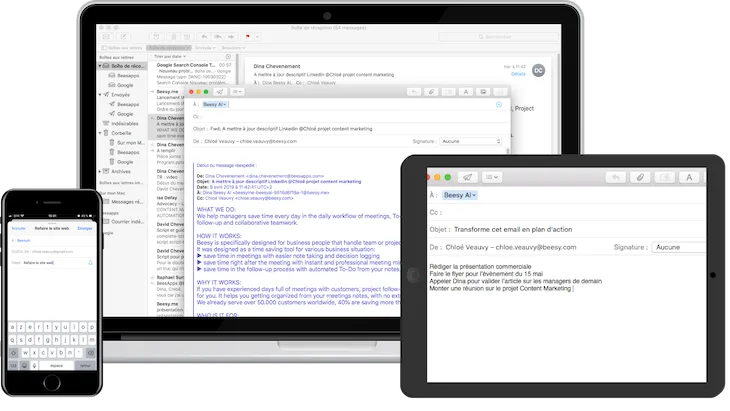The image size is (730, 411).
Task: Click the Mail search field
Action: [498, 37]
